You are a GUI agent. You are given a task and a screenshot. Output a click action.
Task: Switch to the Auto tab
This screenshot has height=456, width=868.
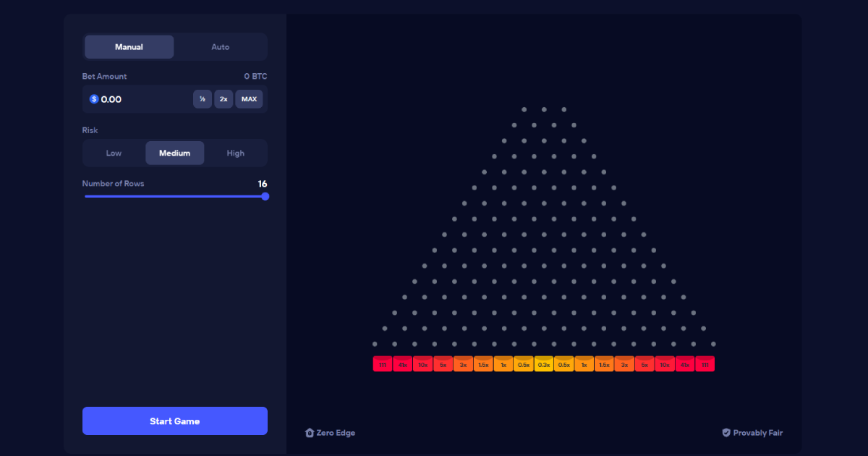click(221, 47)
